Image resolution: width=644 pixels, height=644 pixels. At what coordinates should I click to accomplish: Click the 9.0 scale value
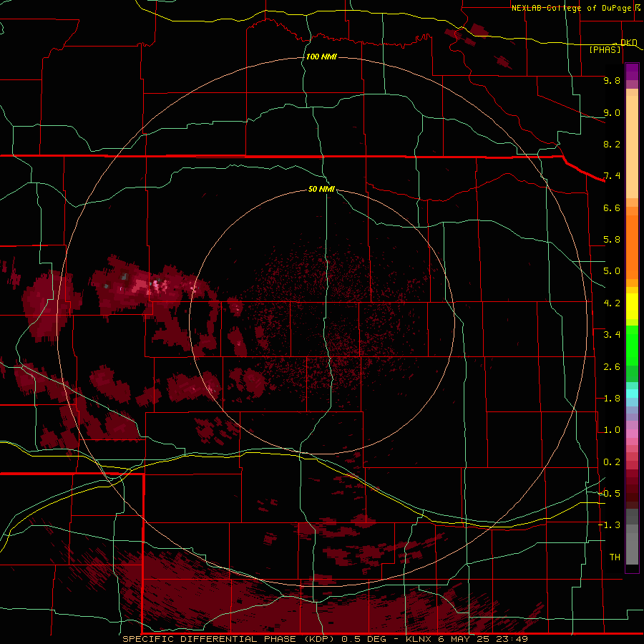[612, 112]
